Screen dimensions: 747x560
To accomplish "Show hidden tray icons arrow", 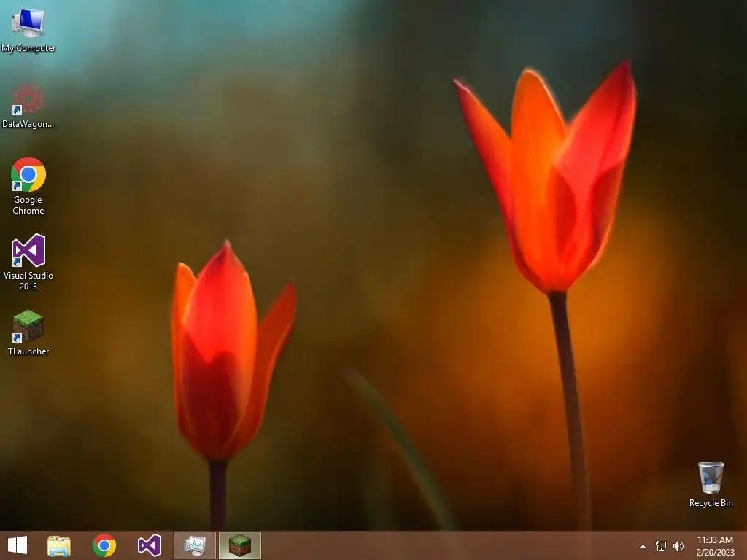I will (643, 546).
